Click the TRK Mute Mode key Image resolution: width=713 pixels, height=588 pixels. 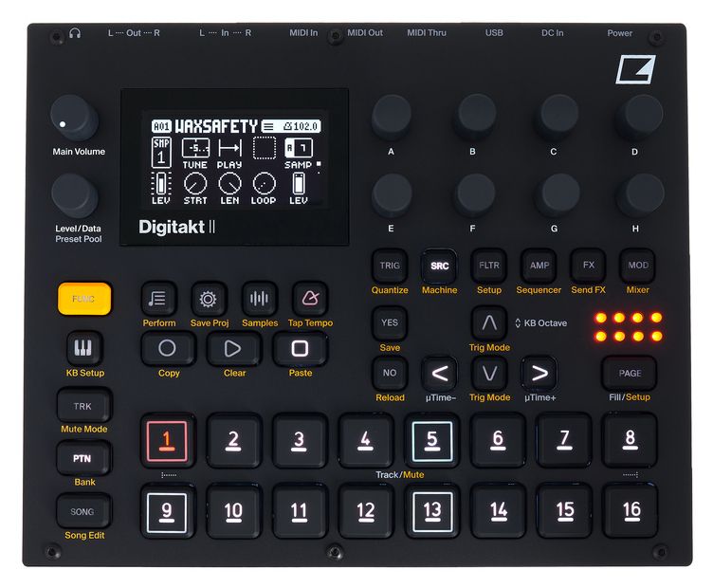(83, 405)
